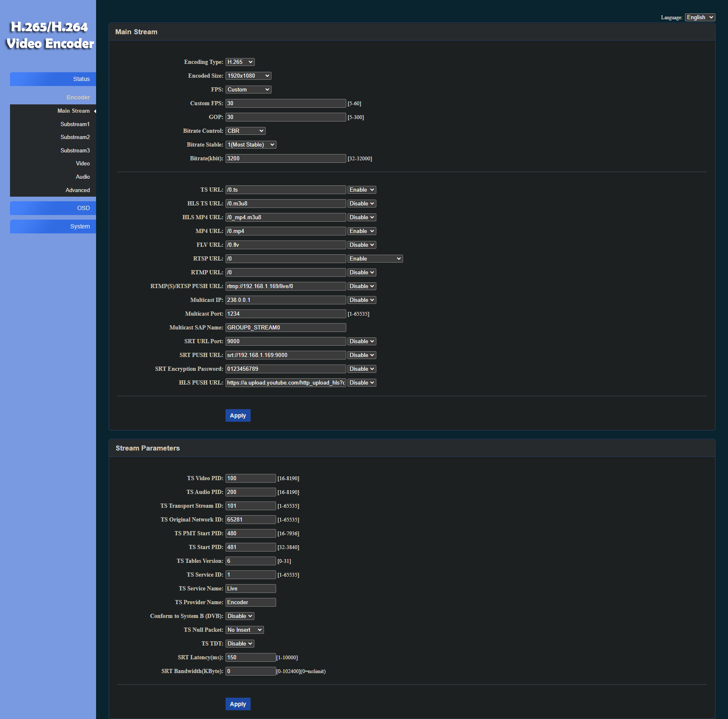The height and width of the screenshot is (719, 728).
Task: Toggle the HLS PUSH URL disable dropdown
Action: click(x=361, y=382)
